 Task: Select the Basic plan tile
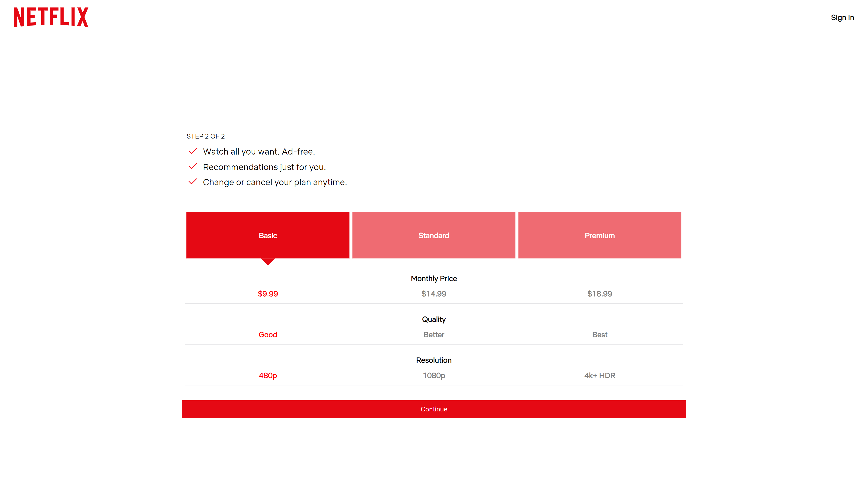(268, 235)
